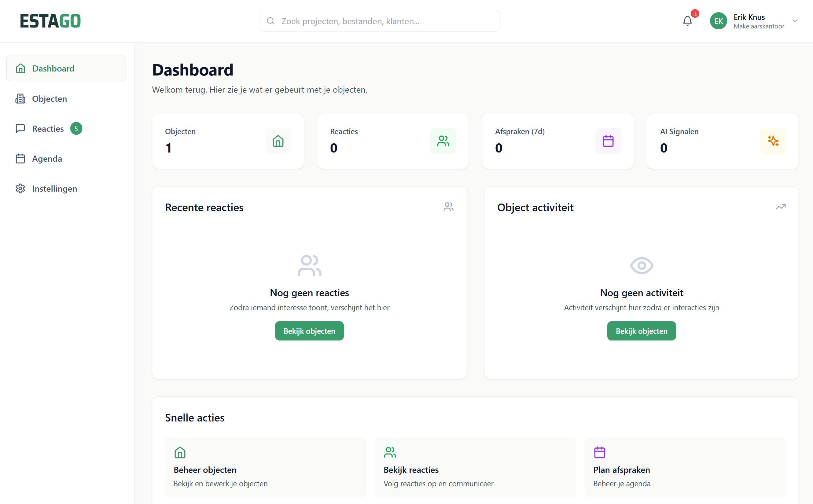Image resolution: width=813 pixels, height=504 pixels.
Task: Click the red notification count badge
Action: coord(695,14)
